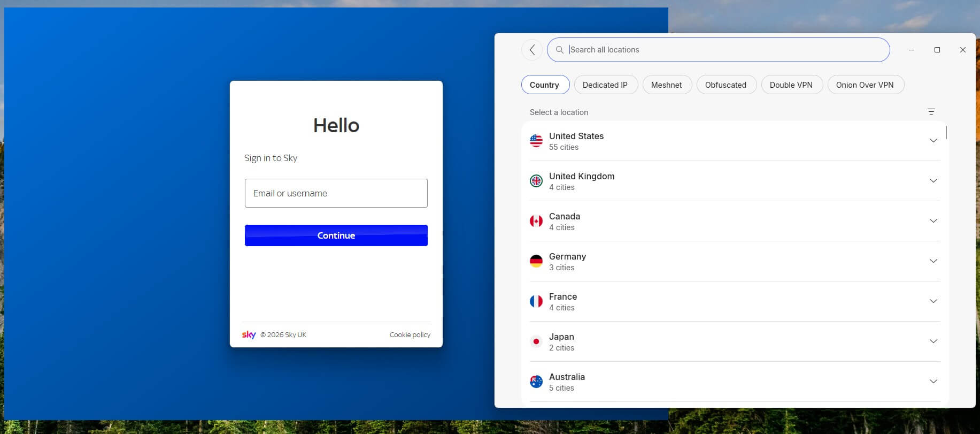Open the location sort filter icon
Viewport: 980px width, 434px height.
(x=931, y=112)
